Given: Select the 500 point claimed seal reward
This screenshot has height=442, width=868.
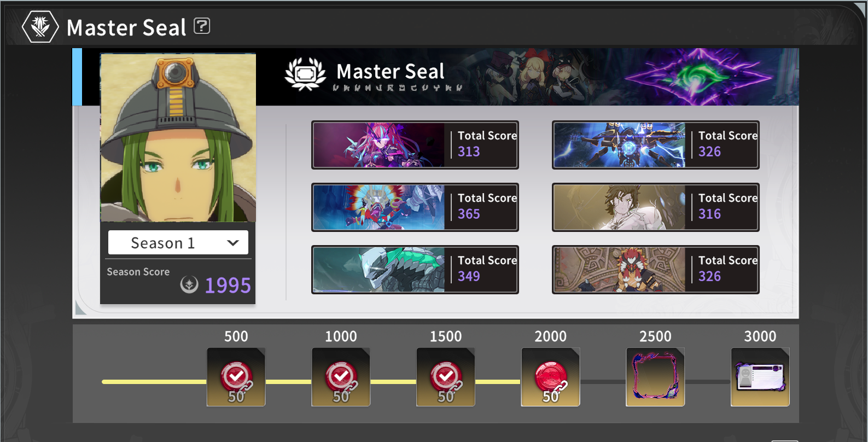Looking at the screenshot, I should point(236,377).
